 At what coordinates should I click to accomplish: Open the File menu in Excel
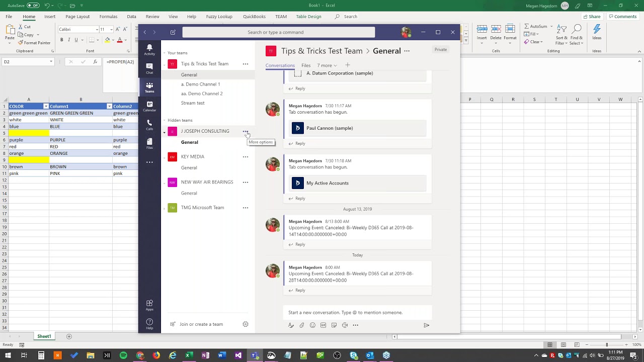pyautogui.click(x=9, y=17)
